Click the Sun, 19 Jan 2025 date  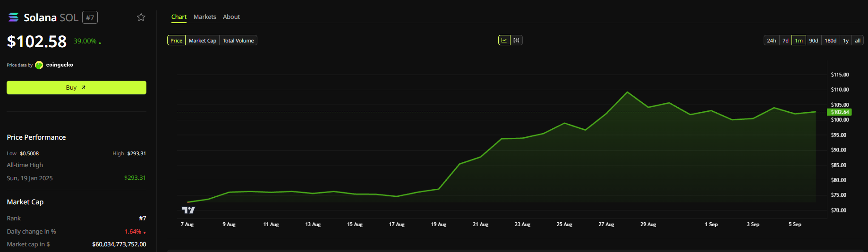click(x=30, y=178)
